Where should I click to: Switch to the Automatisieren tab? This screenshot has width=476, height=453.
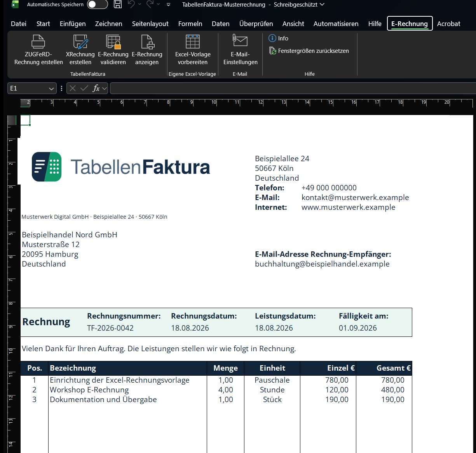tap(336, 24)
